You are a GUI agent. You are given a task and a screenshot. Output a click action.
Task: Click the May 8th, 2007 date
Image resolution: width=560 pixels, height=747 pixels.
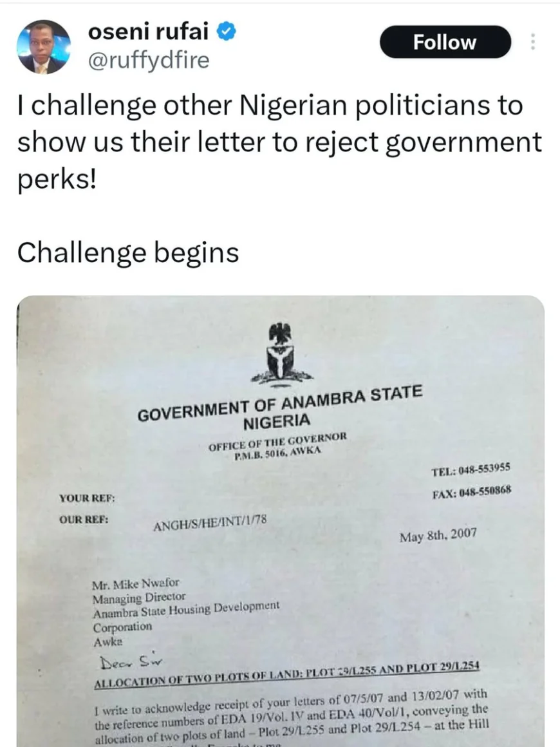[438, 535]
